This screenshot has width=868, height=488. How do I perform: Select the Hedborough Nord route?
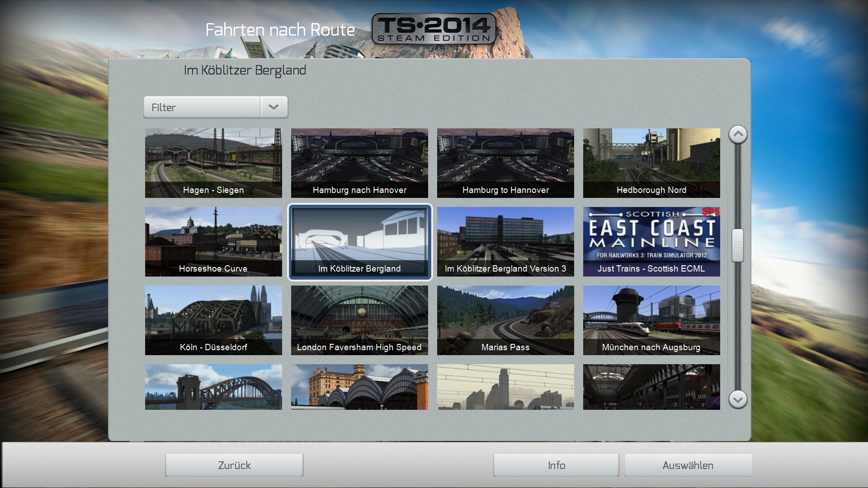point(651,163)
